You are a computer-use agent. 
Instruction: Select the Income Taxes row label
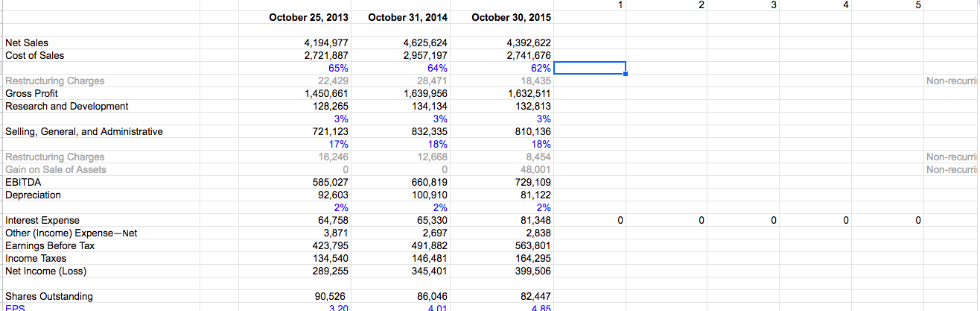click(x=35, y=258)
